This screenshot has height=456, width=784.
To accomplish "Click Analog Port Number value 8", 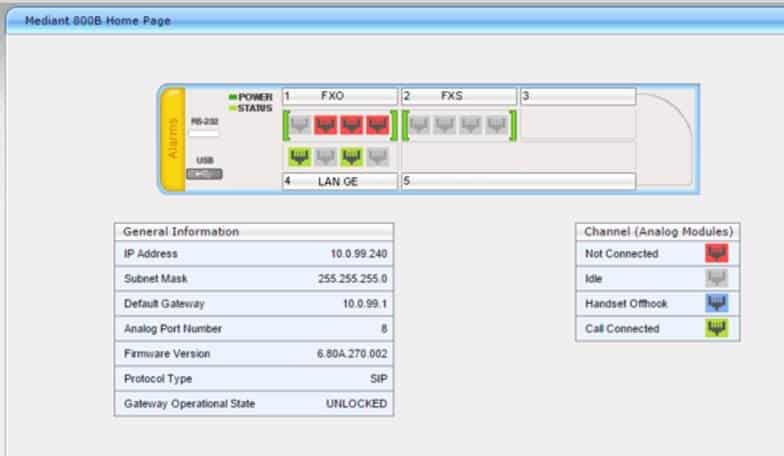I will pyautogui.click(x=384, y=328).
